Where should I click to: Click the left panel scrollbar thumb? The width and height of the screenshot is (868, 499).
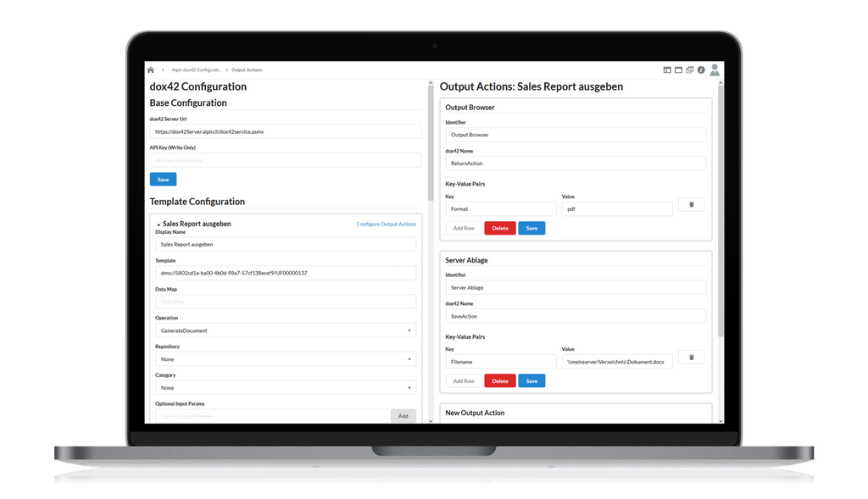click(431, 143)
